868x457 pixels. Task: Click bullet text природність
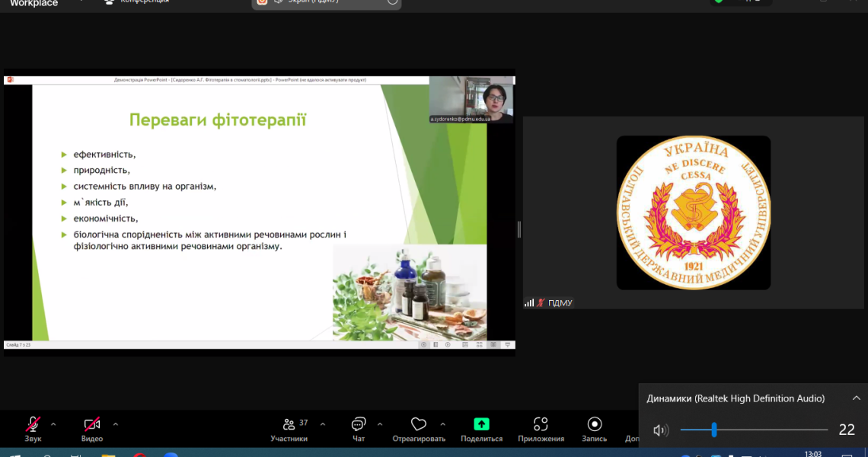102,170
